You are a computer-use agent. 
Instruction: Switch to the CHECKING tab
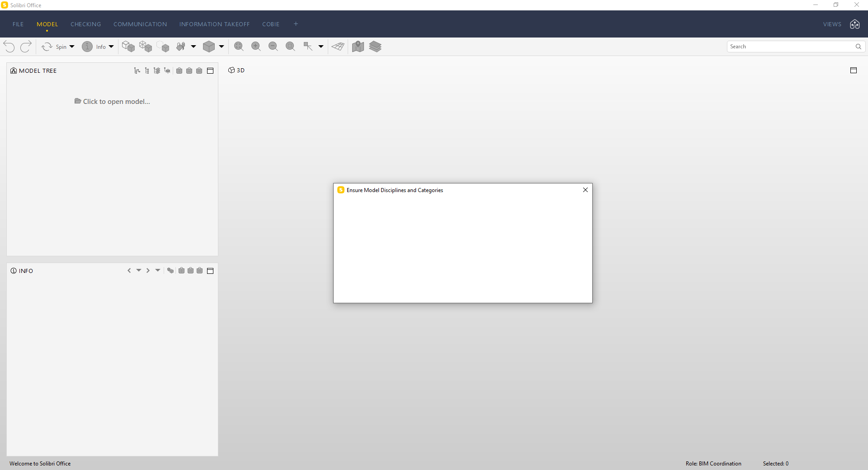pos(86,24)
